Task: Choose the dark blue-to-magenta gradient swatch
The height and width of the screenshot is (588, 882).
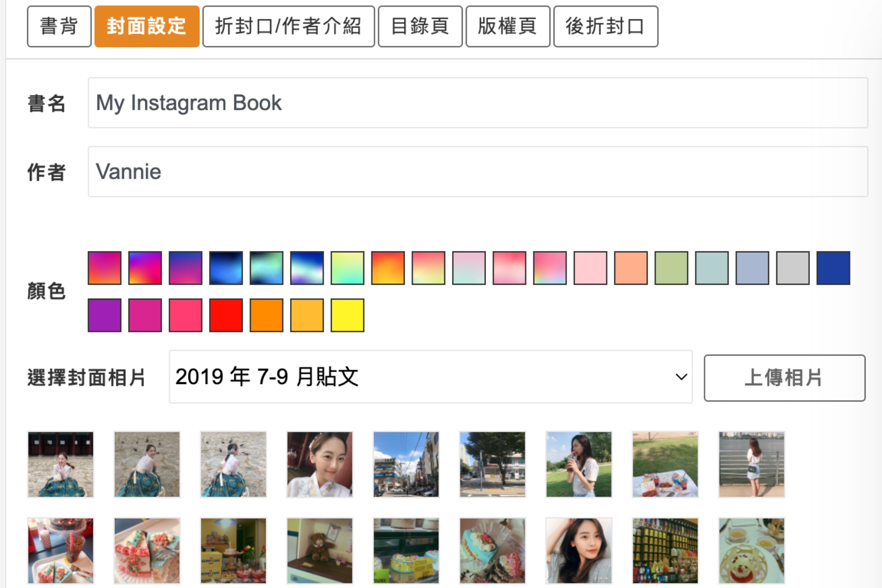Action: click(x=186, y=268)
